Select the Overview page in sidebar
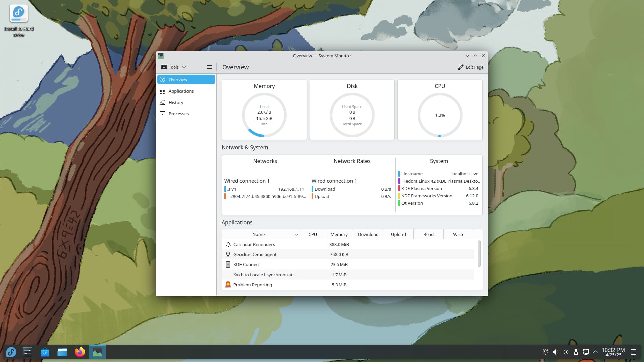Viewport: 644px width, 362px height. click(186, 79)
